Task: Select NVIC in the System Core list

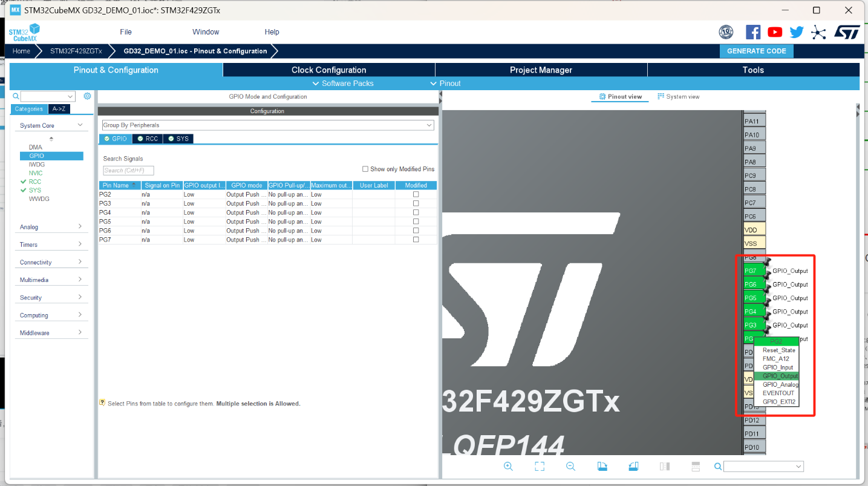Action: click(36, 173)
